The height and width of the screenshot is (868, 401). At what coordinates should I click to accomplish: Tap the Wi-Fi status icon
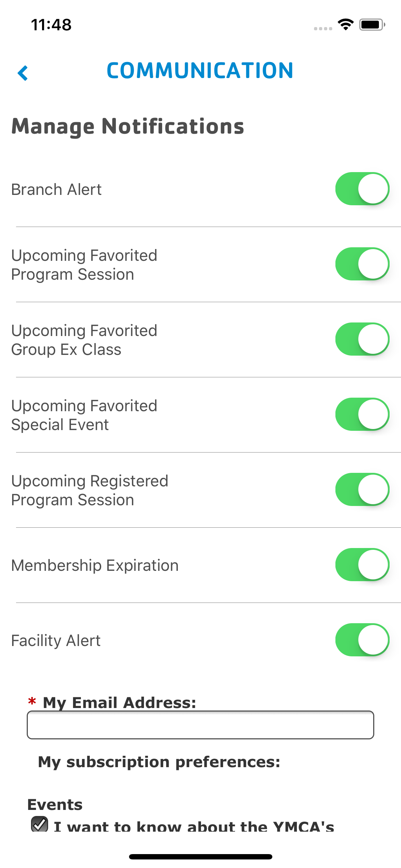pos(345,25)
